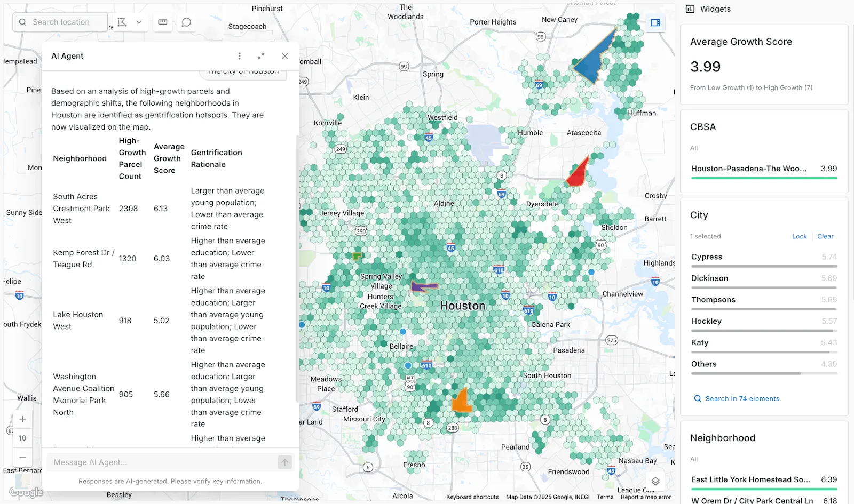Viewport: 854px width, 504px height.
Task: Click Search in 74 elements
Action: point(736,398)
